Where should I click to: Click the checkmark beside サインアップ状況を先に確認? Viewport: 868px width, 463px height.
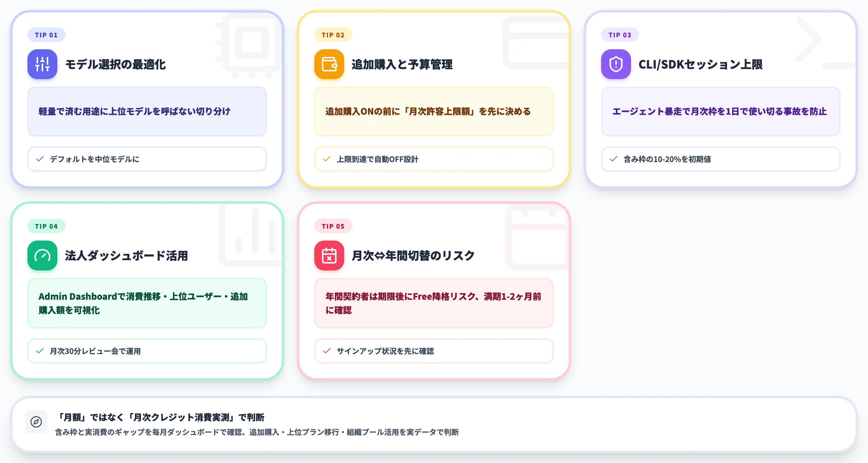point(326,351)
